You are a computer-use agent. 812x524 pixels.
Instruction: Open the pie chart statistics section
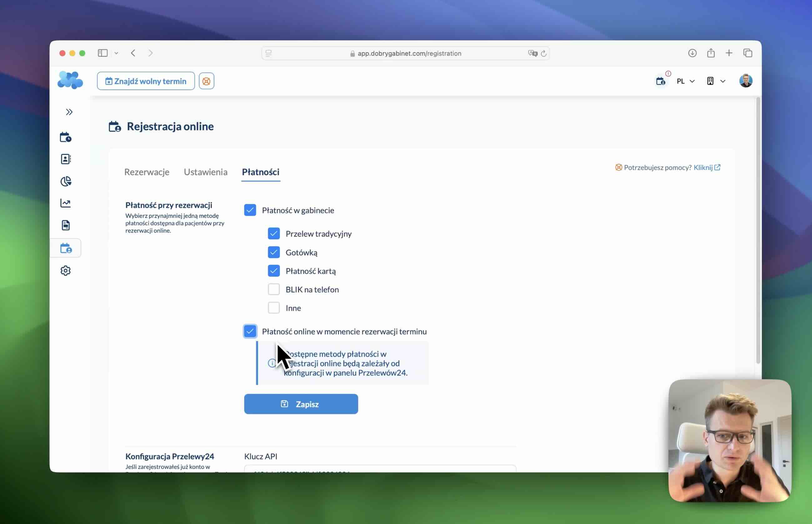pos(66,181)
